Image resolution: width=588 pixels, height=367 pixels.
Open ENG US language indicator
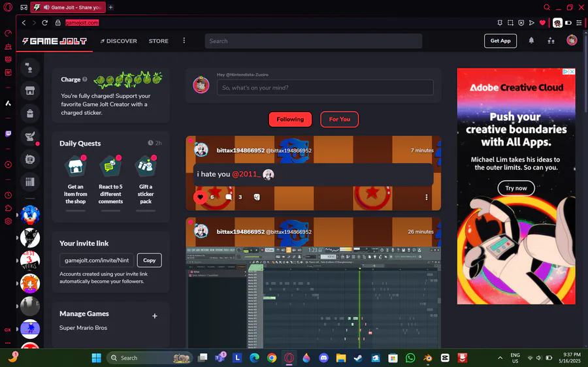coord(515,358)
